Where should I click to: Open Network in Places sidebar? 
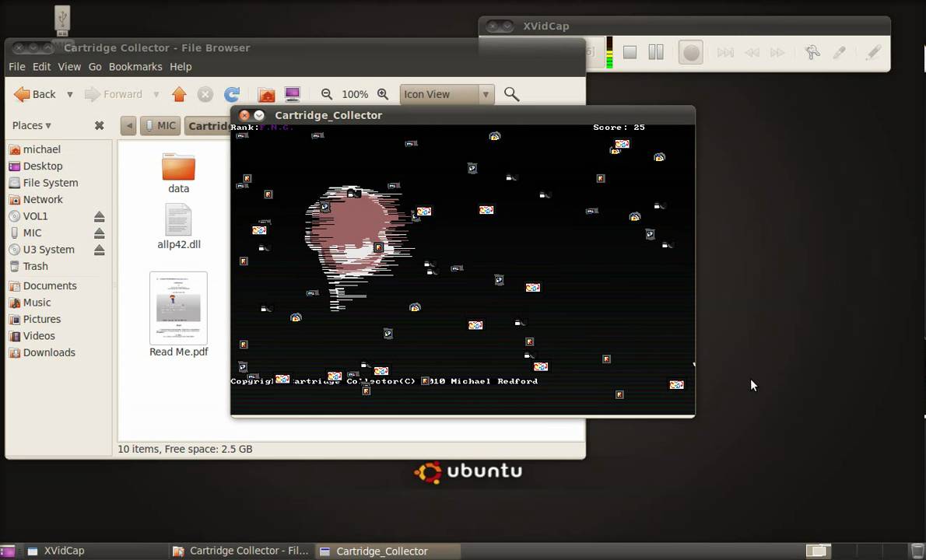[37, 199]
